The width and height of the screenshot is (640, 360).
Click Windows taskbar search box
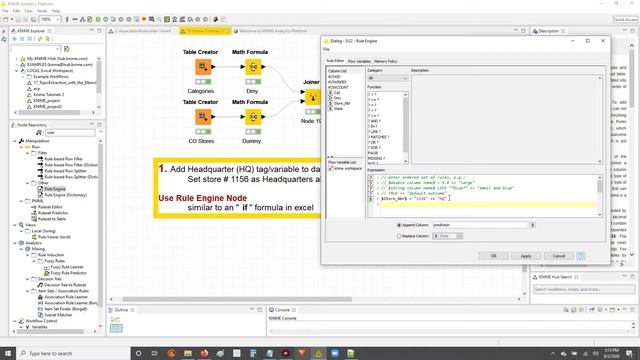pos(73,353)
